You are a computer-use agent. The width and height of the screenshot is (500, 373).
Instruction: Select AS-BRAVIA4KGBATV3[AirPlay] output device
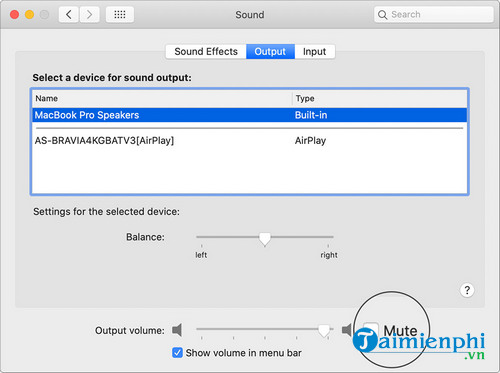tap(249, 141)
